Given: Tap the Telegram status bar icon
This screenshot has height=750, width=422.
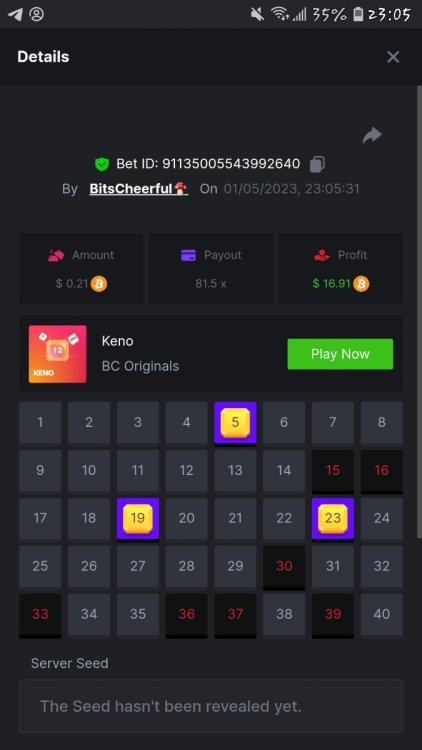Looking at the screenshot, I should pyautogui.click(x=15, y=14).
